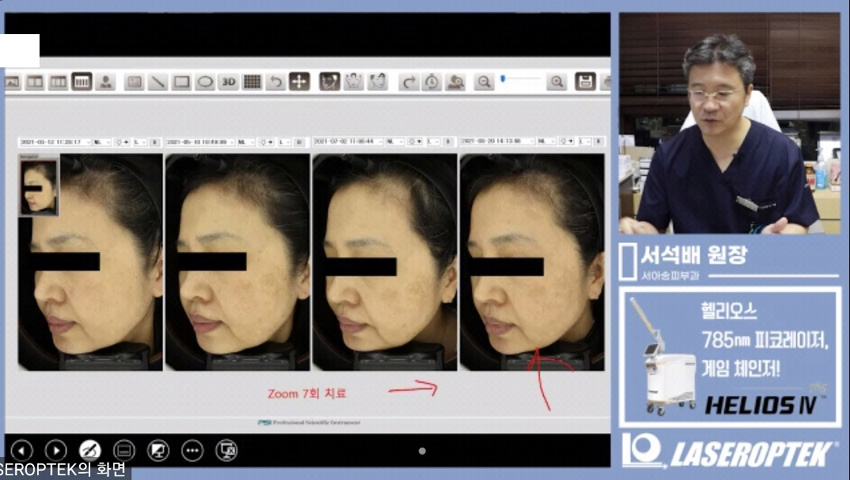The image size is (850, 480).
Task: Open the slideshow more options menu
Action: click(192, 450)
